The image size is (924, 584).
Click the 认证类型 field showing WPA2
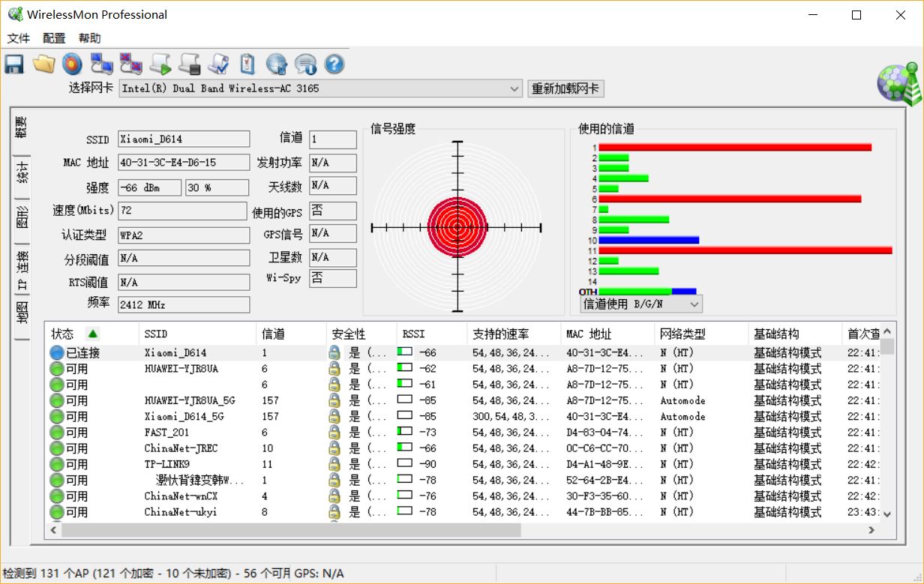(x=184, y=235)
